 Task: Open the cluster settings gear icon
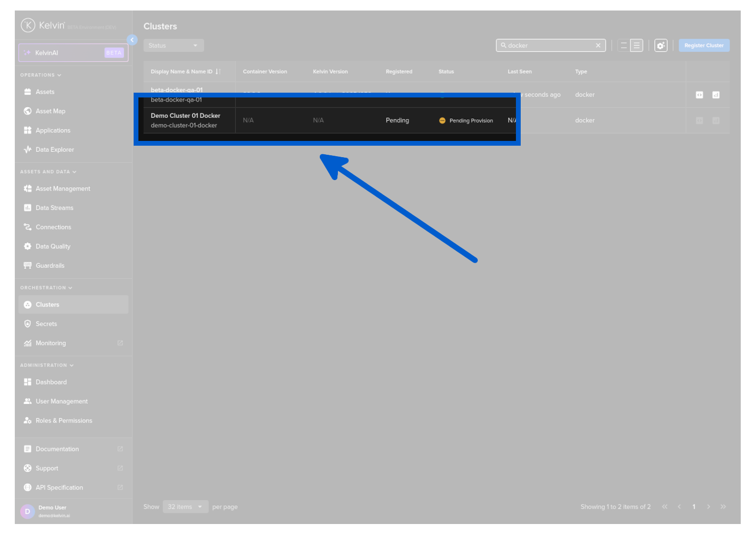click(x=661, y=45)
